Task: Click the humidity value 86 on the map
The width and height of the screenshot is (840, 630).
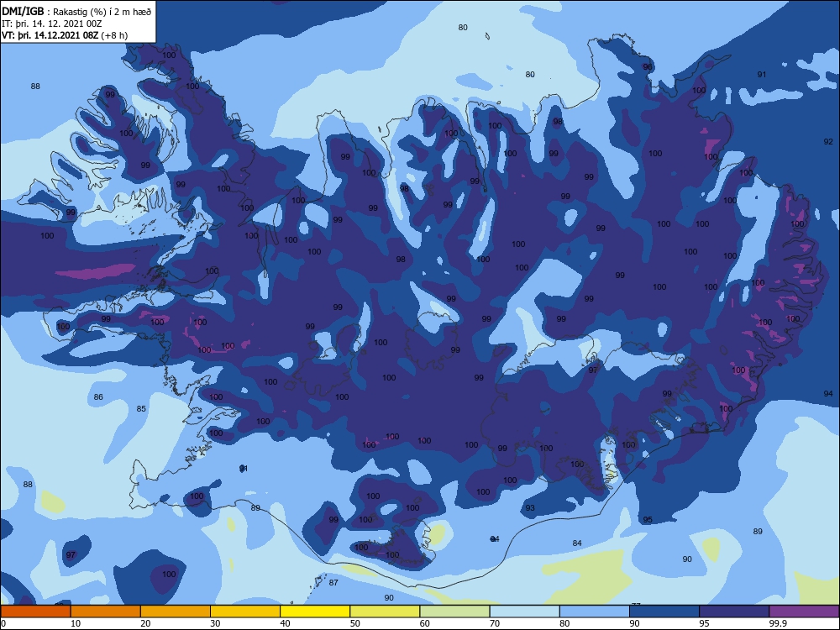Action: pyautogui.click(x=98, y=397)
